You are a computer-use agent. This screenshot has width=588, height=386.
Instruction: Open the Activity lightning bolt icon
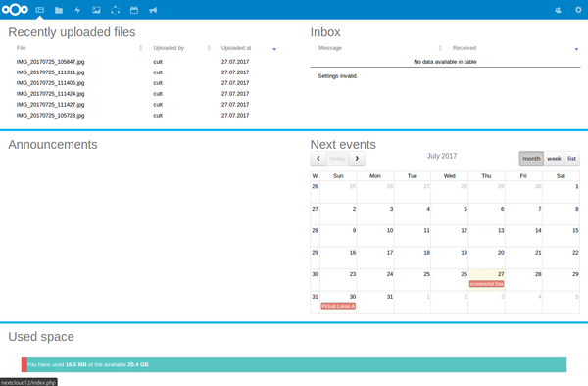pos(77,10)
